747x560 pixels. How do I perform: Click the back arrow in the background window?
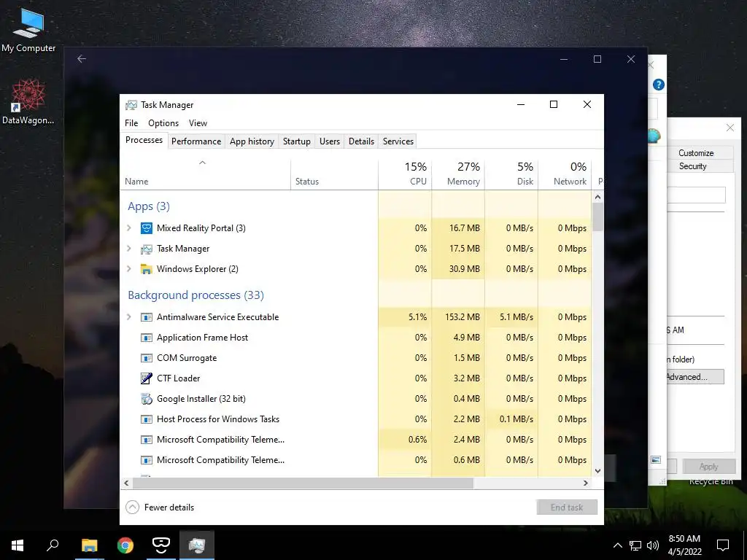point(82,59)
